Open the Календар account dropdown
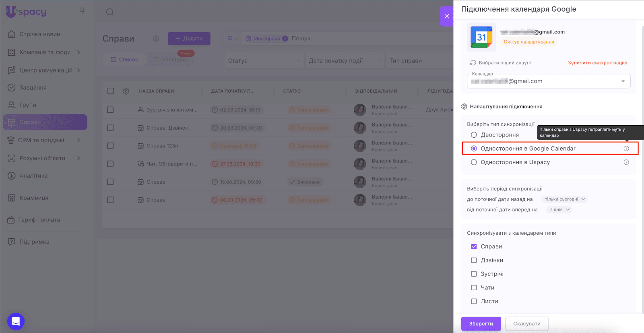The width and height of the screenshot is (644, 333). point(549,81)
